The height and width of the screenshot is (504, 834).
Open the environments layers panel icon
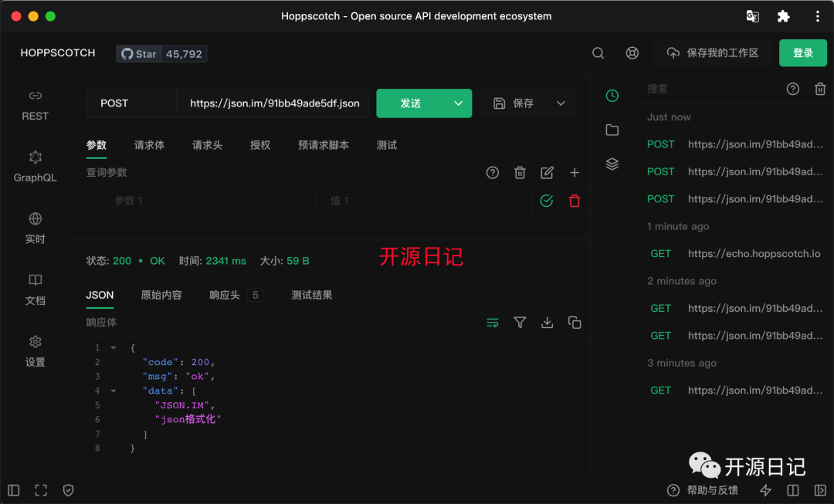[x=612, y=164]
